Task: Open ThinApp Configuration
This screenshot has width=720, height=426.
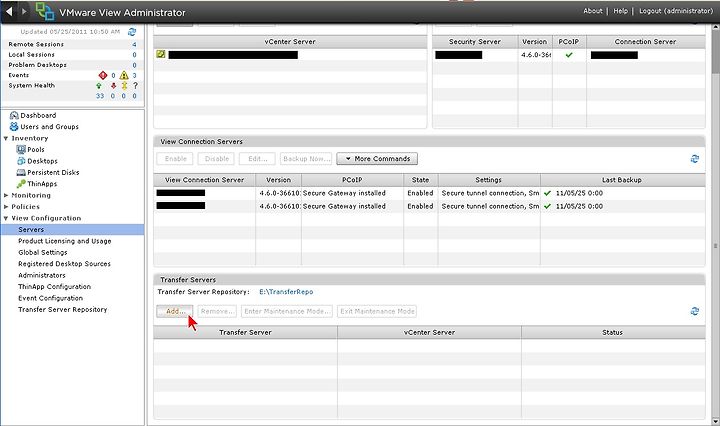Action: pyautogui.click(x=54, y=286)
